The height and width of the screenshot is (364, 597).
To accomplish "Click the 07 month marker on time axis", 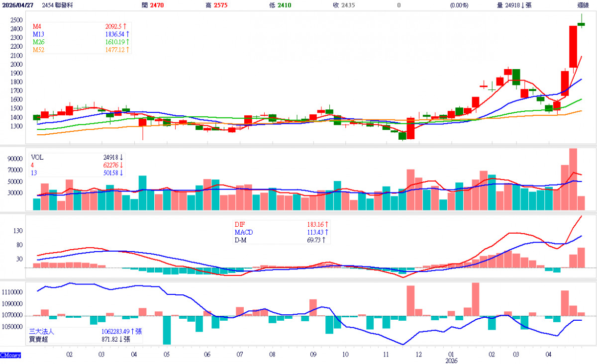I will coord(239,355).
